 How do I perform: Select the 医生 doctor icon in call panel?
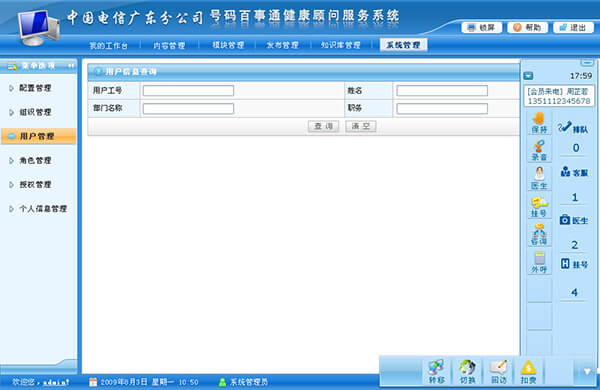[539, 178]
